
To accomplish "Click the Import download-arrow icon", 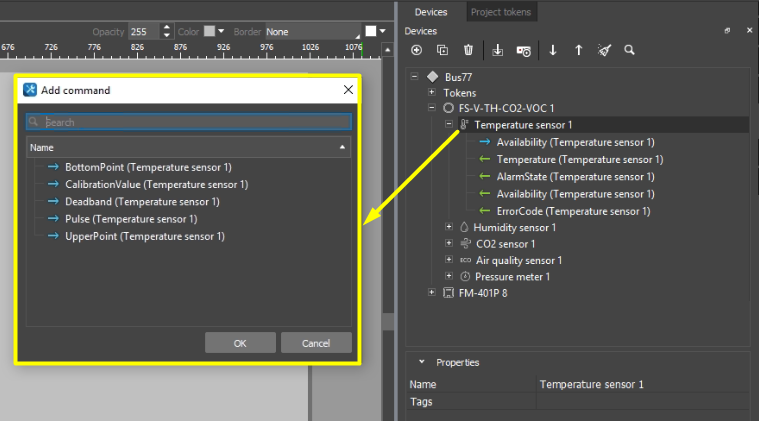I will [x=498, y=50].
